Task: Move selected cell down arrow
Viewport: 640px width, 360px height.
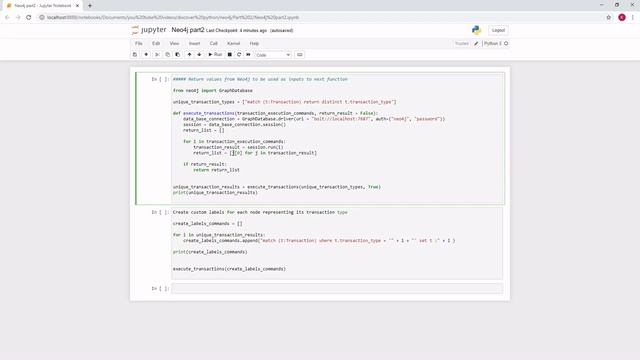Action: click(x=199, y=55)
